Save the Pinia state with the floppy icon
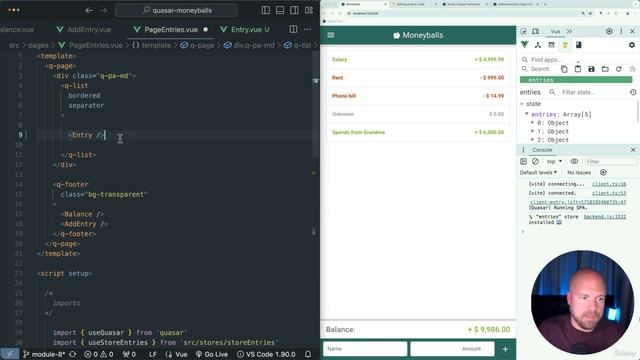This screenshot has height=360, width=640. [x=591, y=69]
